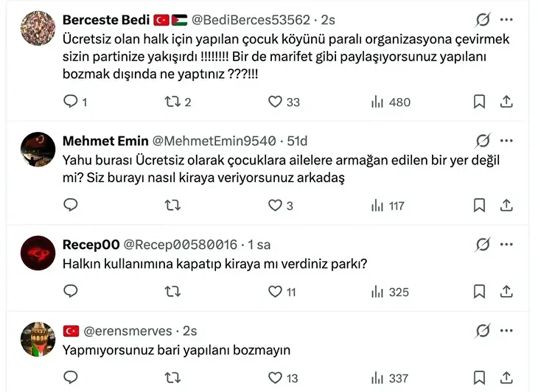Screen dimensions: 538x392
Task: Click Berceste Bedi's avatar image
Action: click(x=38, y=29)
